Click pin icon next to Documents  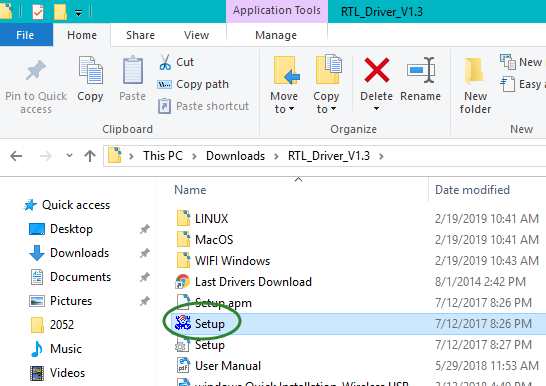click(x=145, y=277)
